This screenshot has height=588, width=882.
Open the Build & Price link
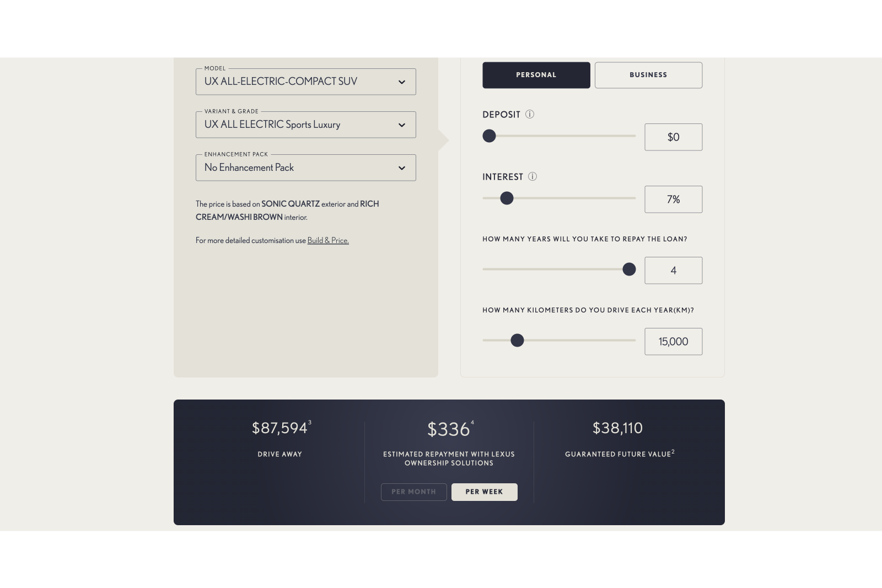(x=328, y=240)
